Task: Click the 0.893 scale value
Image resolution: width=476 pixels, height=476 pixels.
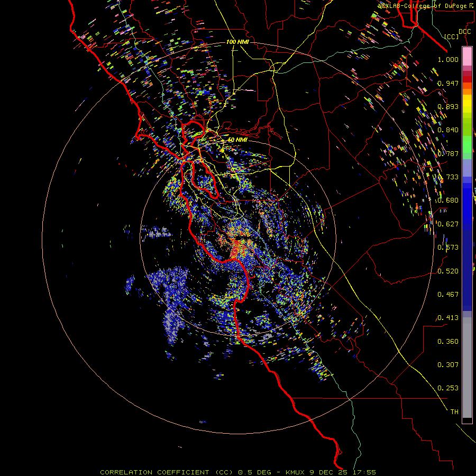Action: pyautogui.click(x=448, y=106)
